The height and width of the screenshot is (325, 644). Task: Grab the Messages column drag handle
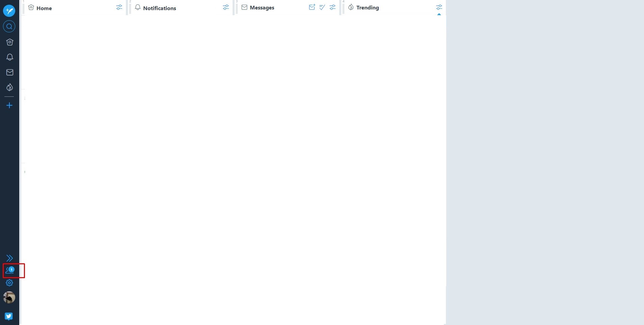pos(237,8)
